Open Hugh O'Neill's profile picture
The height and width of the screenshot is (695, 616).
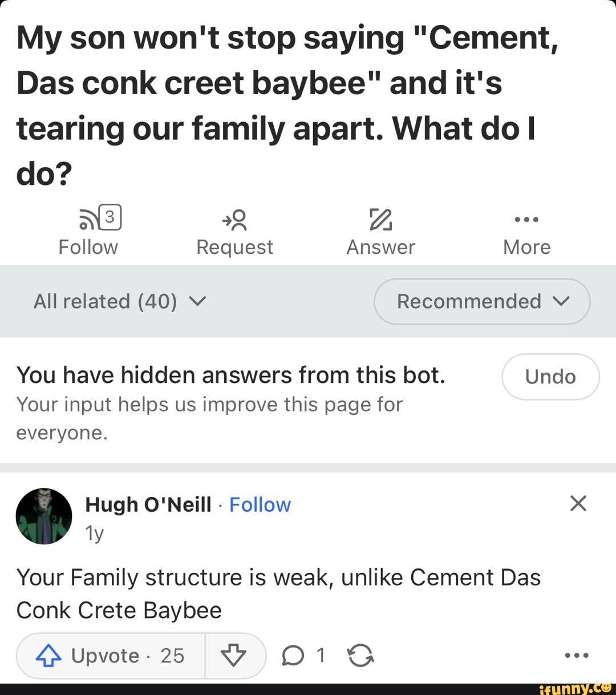tap(43, 516)
